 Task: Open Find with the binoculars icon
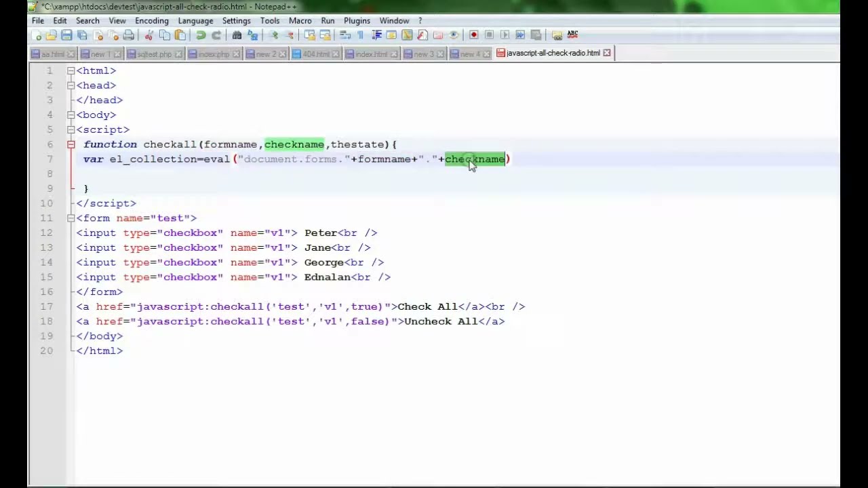coord(237,35)
